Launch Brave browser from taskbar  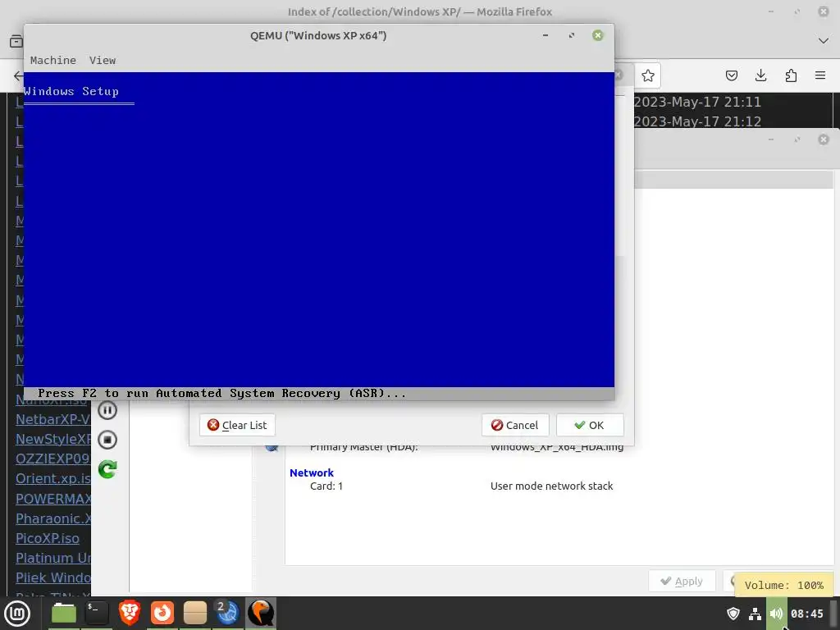[129, 614]
